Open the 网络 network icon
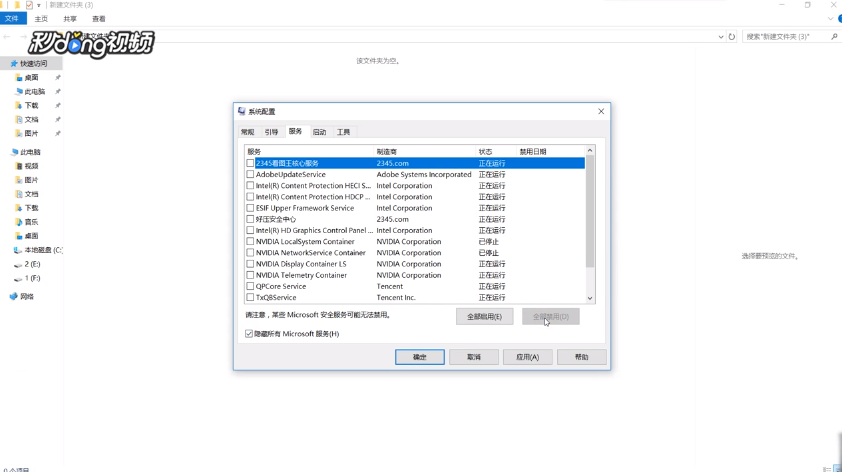This screenshot has height=472, width=842. (x=14, y=296)
